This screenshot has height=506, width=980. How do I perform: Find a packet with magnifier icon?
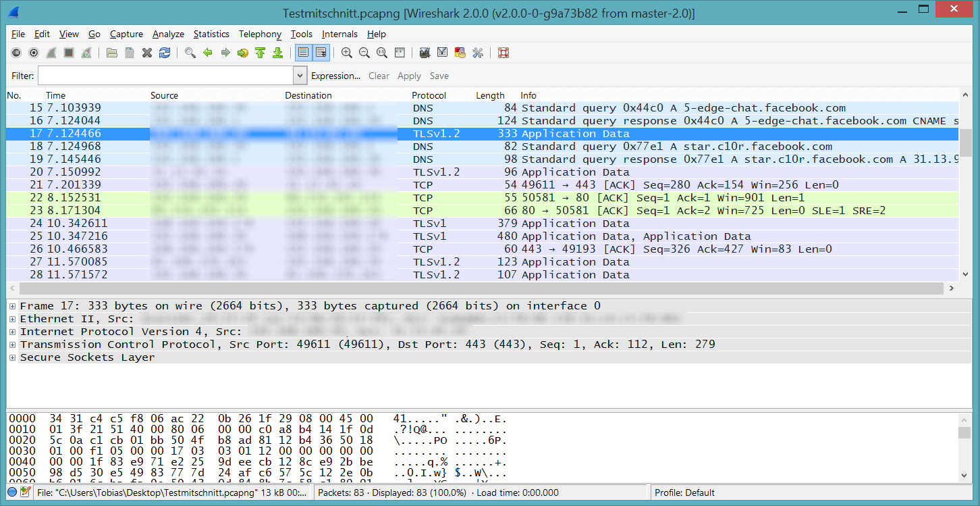[190, 53]
